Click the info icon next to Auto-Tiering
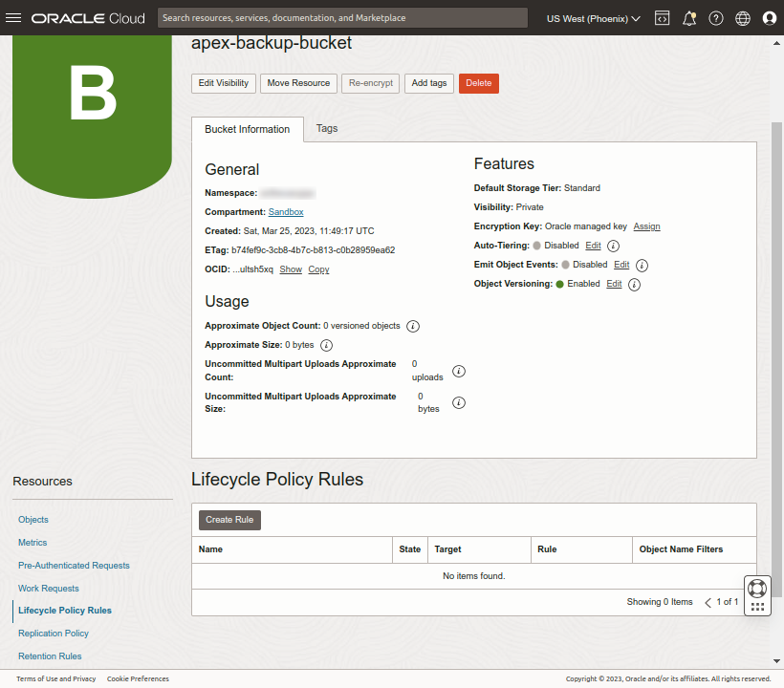This screenshot has width=784, height=688. (x=613, y=246)
